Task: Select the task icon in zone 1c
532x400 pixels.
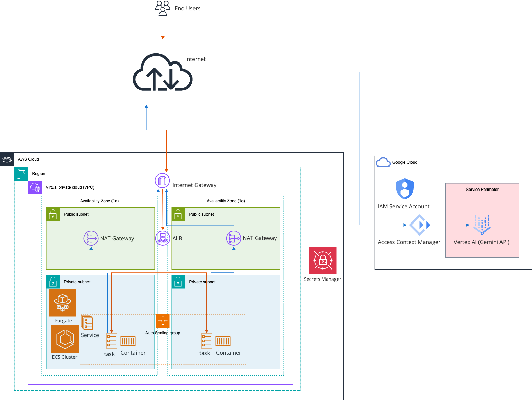Action: [206, 341]
